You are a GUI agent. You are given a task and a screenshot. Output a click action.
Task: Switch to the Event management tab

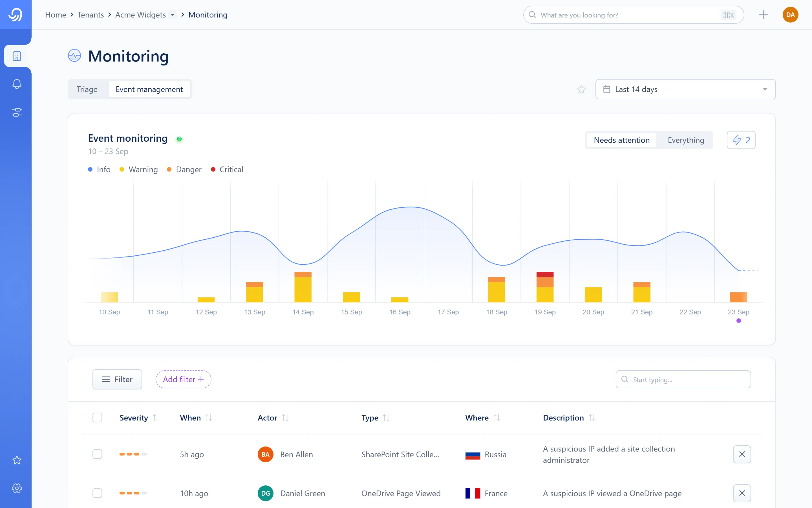point(149,89)
